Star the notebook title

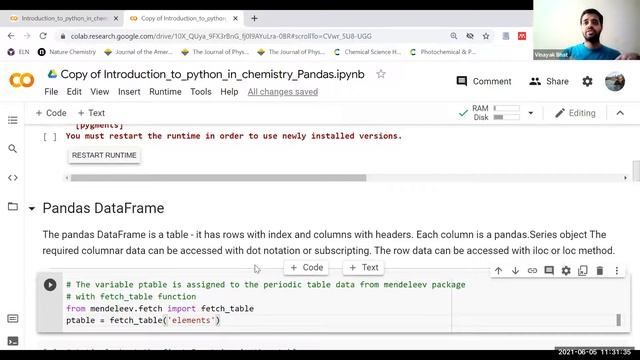381,74
